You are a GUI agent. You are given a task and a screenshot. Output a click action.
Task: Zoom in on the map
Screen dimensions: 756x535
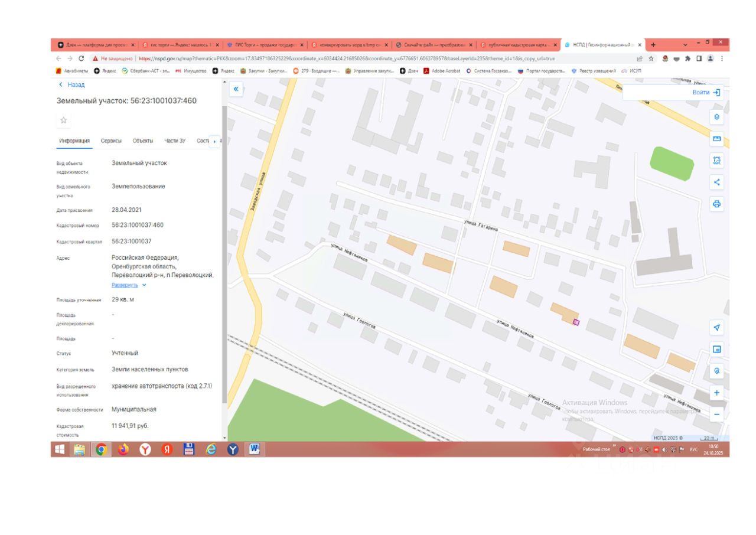(717, 393)
